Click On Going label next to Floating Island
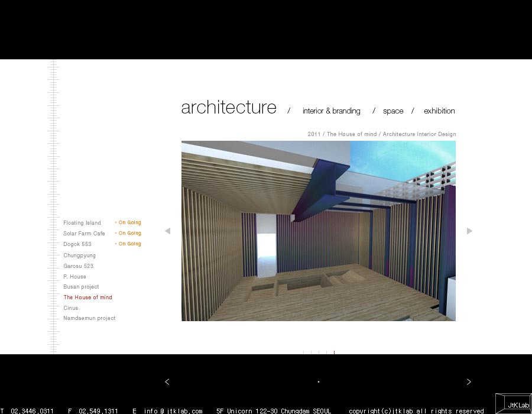 coord(128,222)
